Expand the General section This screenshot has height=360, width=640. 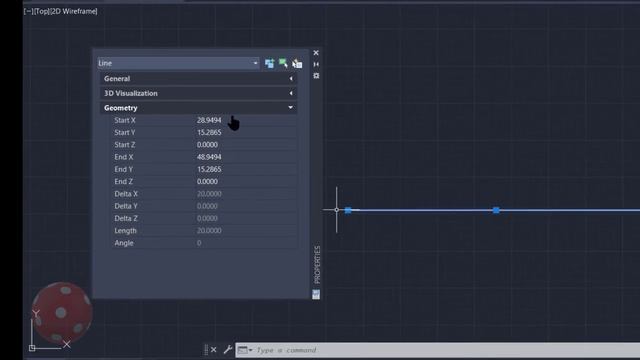[198, 79]
